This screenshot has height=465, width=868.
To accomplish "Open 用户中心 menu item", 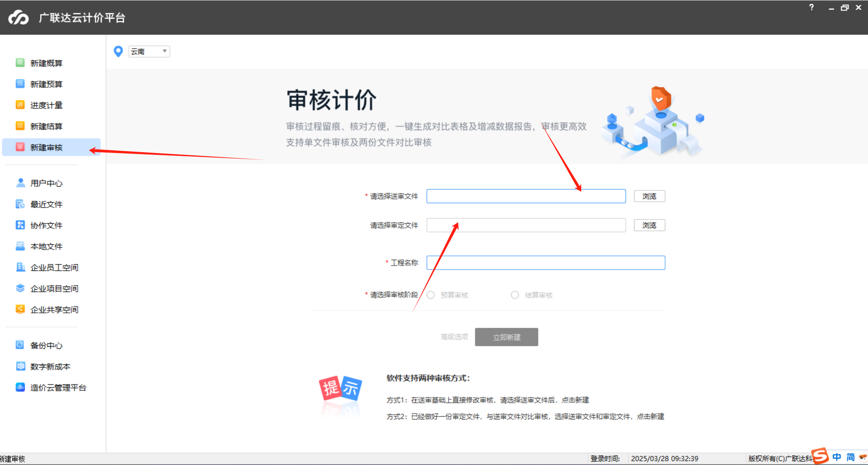I will point(46,183).
